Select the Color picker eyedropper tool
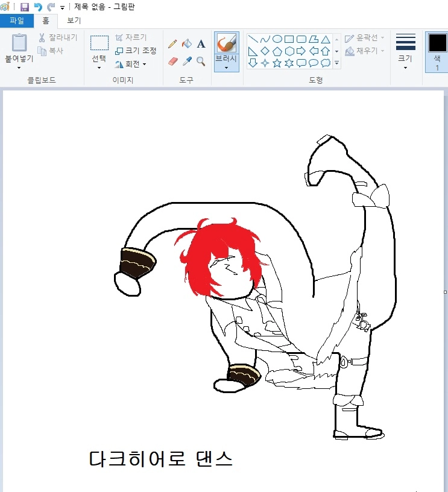 tap(187, 61)
